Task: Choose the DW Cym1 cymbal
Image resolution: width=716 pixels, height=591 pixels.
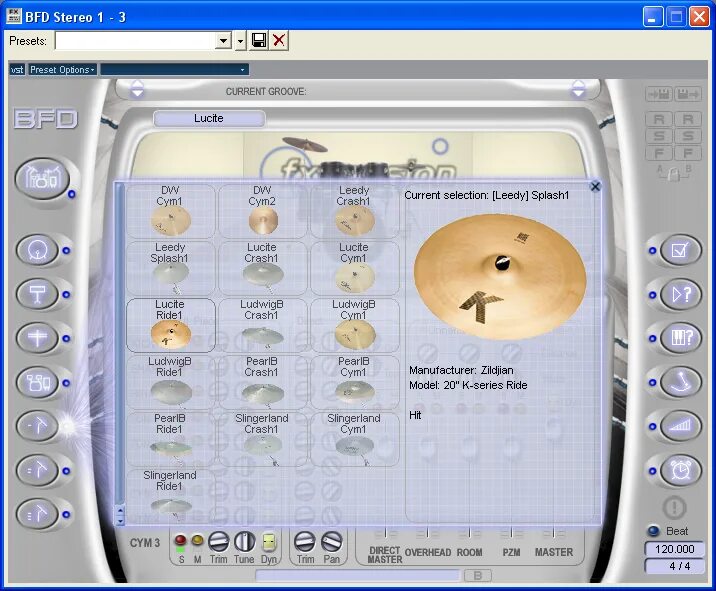Action: tap(170, 211)
